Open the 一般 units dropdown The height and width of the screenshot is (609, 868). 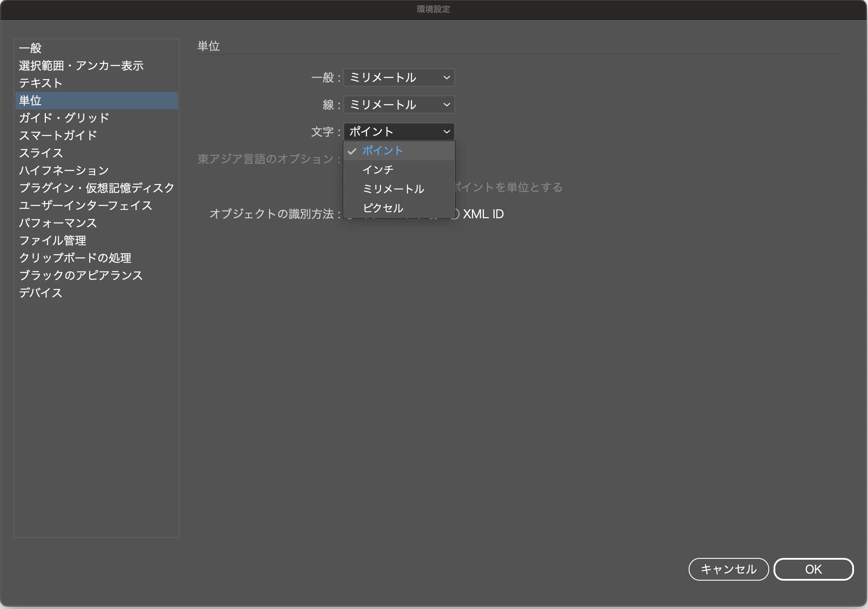(x=398, y=78)
